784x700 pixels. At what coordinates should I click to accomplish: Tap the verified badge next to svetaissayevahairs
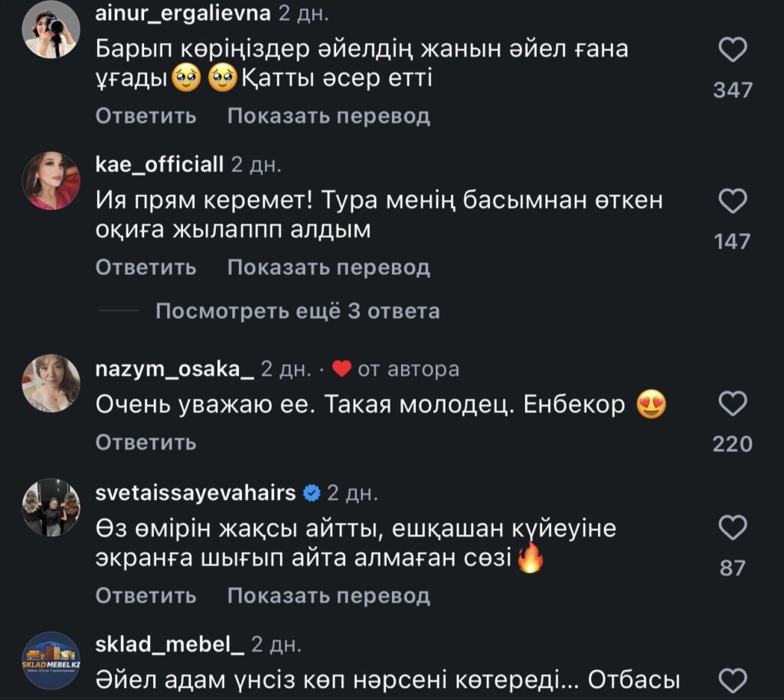coord(312,493)
